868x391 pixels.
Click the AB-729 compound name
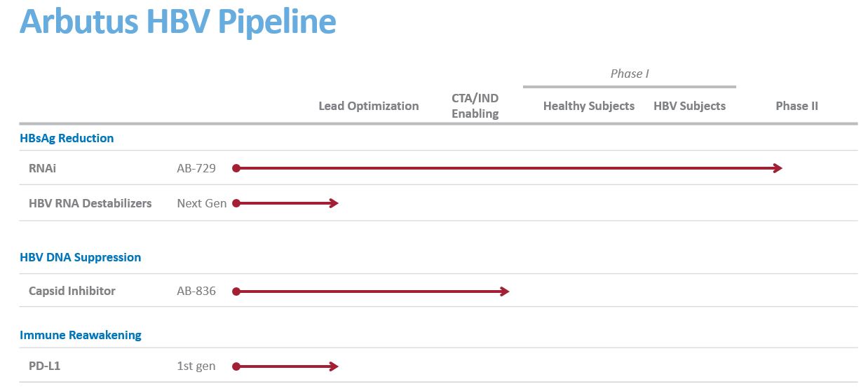tap(196, 168)
